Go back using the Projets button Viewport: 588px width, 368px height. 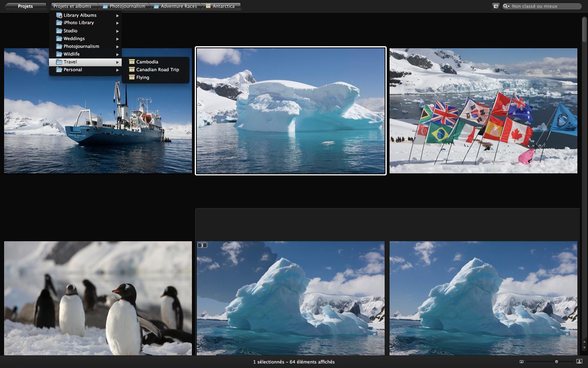pyautogui.click(x=25, y=6)
